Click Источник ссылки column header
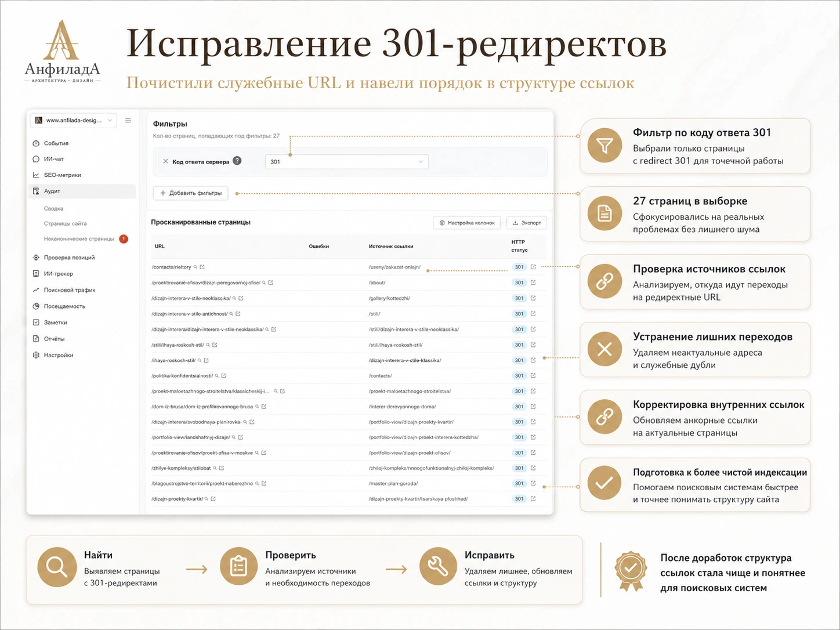Screen dimensions: 840x630 pyautogui.click(x=391, y=247)
